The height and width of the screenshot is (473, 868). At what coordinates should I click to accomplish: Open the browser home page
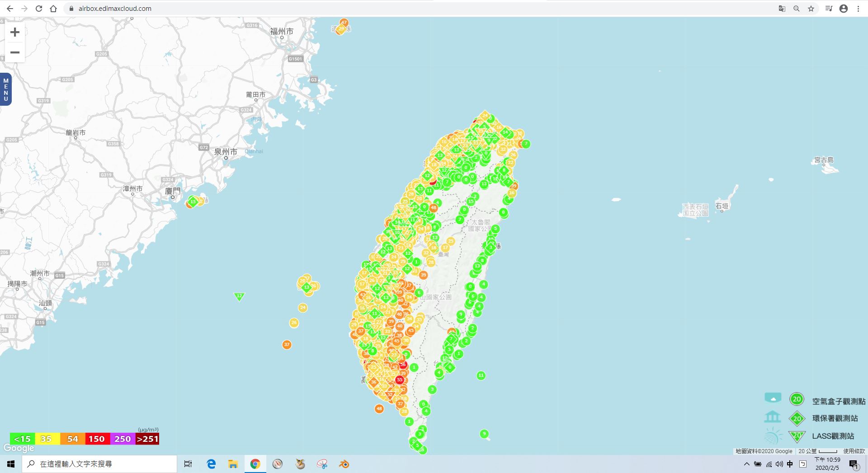pyautogui.click(x=53, y=9)
